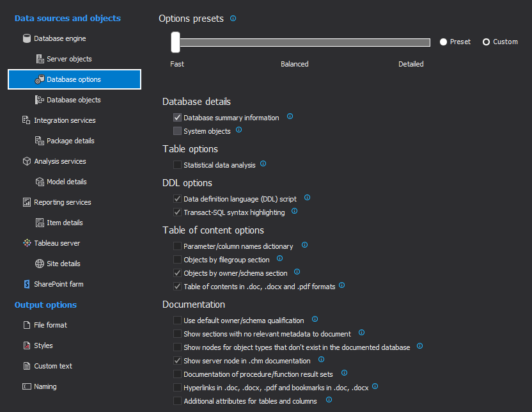Click info icon beside Options presets

click(x=233, y=19)
